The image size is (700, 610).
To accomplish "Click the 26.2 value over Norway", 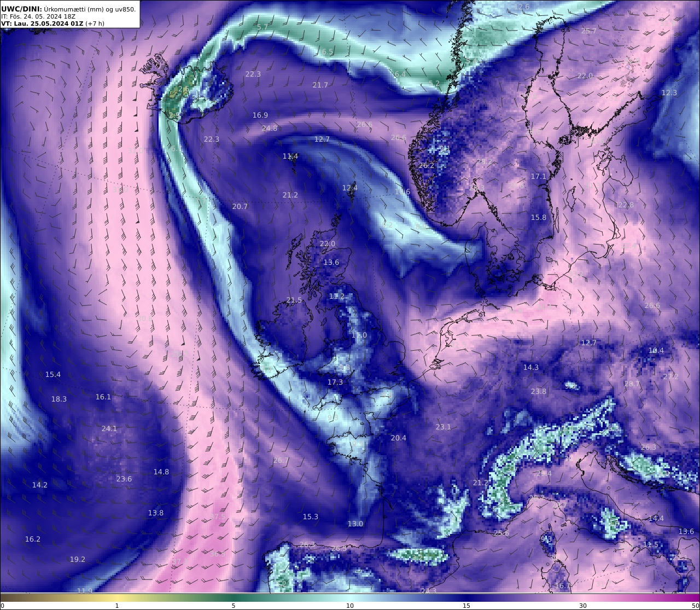I will coord(427,165).
